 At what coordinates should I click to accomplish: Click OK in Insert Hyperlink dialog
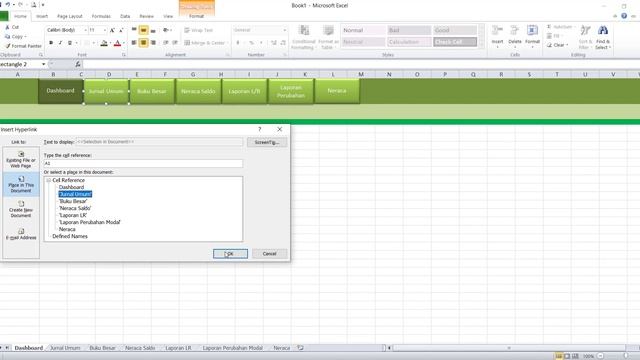pos(230,254)
